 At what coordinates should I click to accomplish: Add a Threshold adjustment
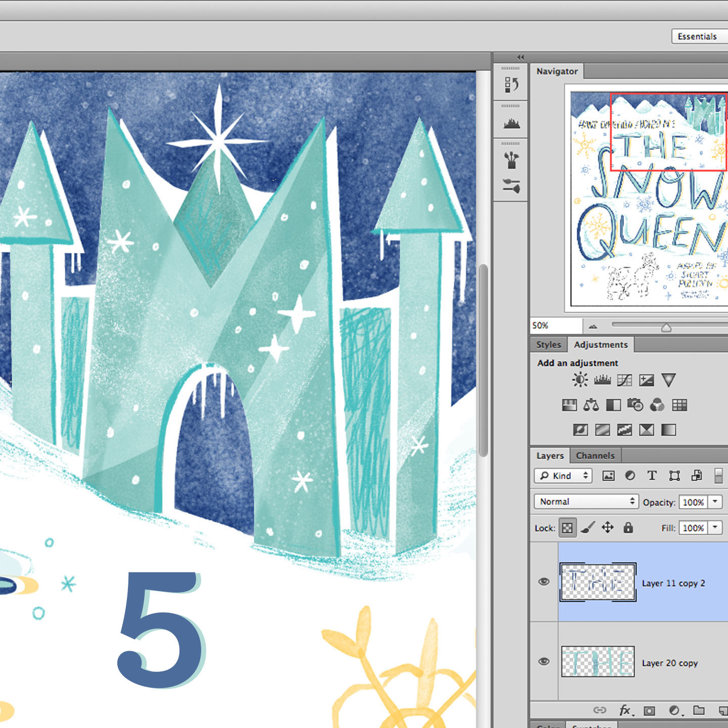[x=624, y=430]
